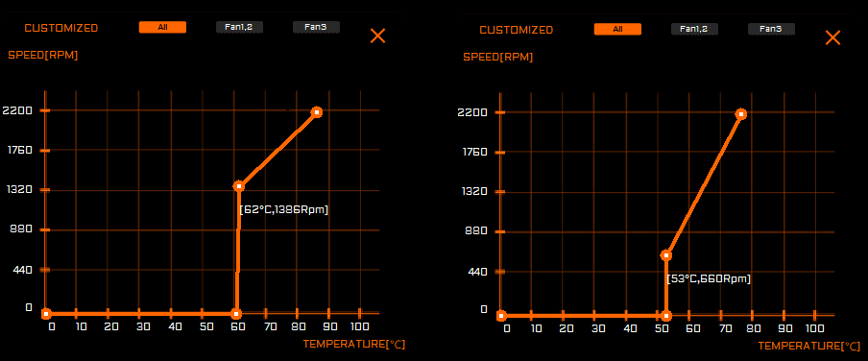Click the 60°C zero-speed point in left graph

236,314
